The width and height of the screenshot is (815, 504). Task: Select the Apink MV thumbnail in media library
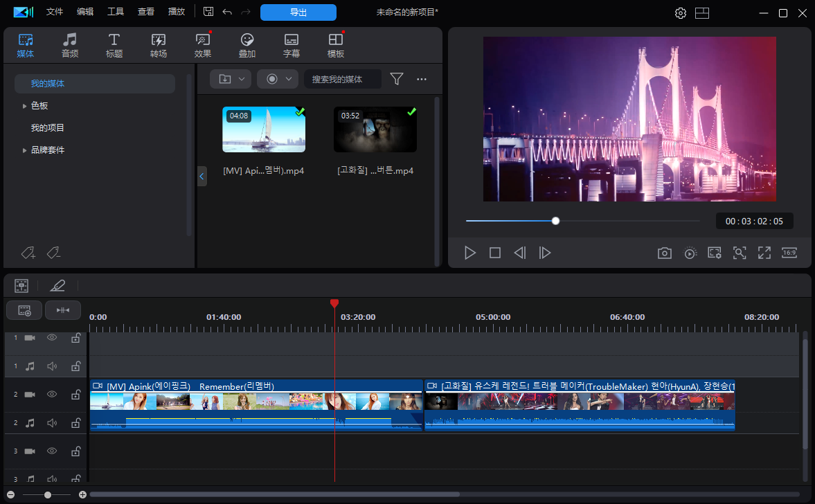coord(263,129)
